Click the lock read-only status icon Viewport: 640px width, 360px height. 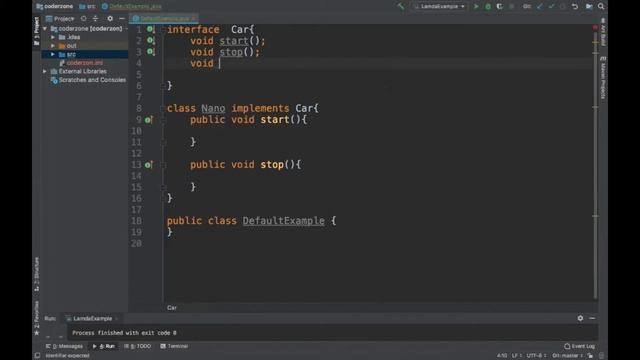[590, 356]
